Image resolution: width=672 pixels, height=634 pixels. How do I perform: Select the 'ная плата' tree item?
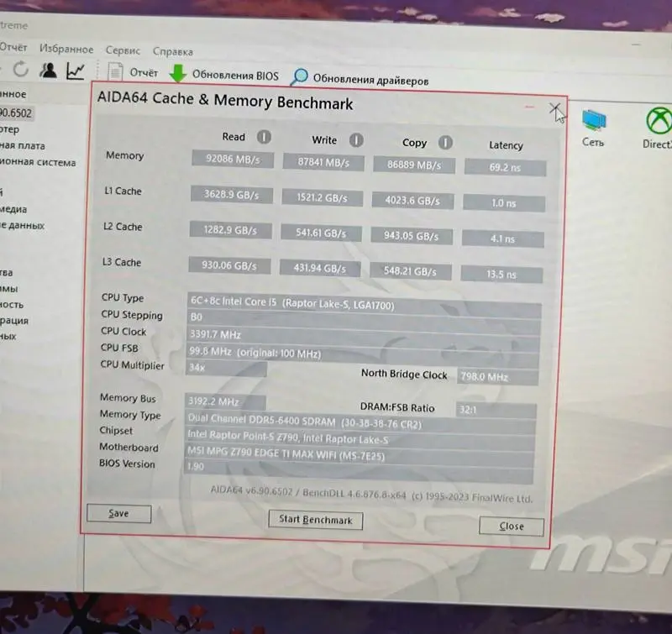tap(23, 145)
